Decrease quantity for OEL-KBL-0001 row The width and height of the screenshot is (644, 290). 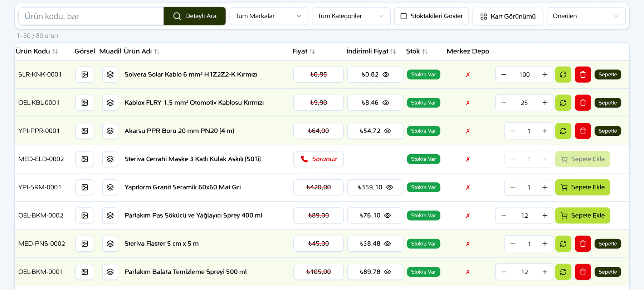coord(504,103)
